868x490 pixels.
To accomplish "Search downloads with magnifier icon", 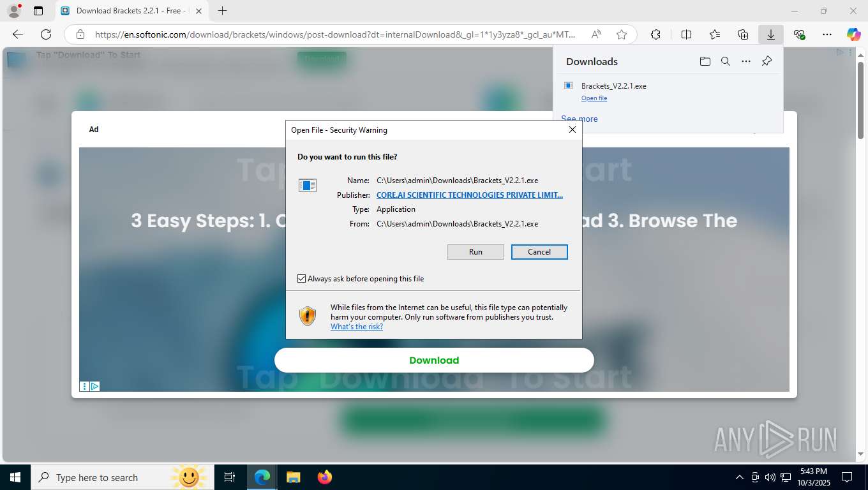I will click(725, 61).
